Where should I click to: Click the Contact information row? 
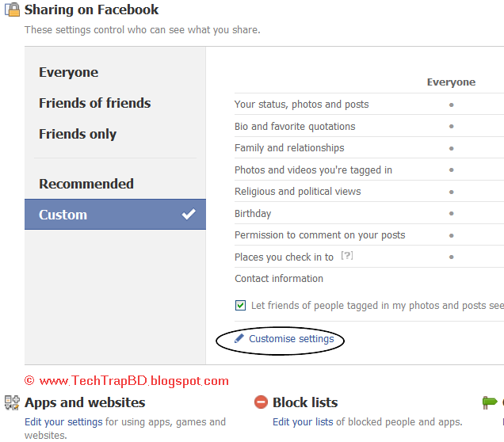pos(279,279)
